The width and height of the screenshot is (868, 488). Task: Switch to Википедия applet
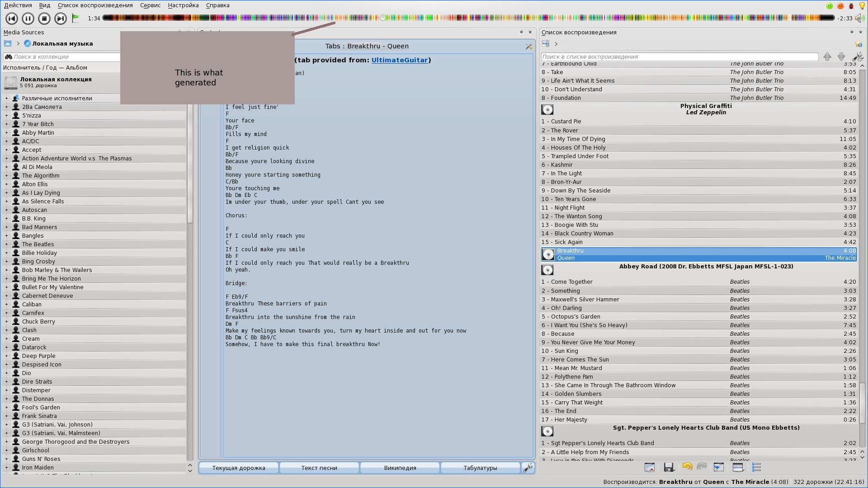(400, 468)
